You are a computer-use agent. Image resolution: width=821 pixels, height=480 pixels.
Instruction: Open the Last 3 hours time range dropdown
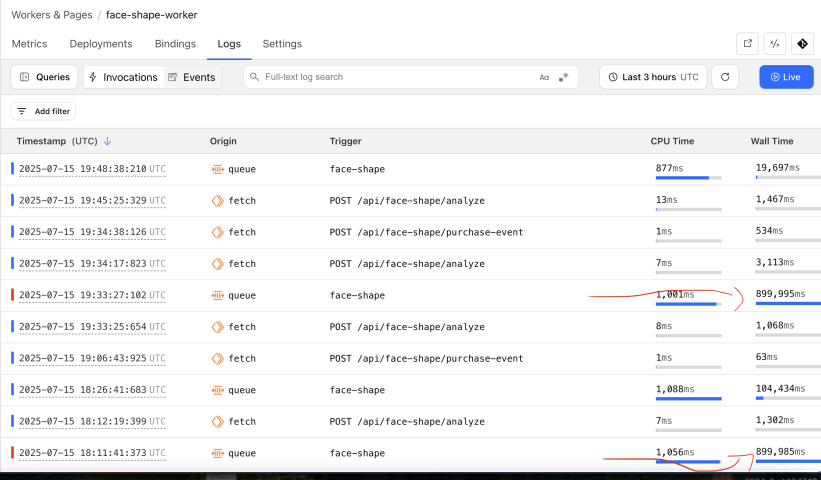pyautogui.click(x=653, y=77)
